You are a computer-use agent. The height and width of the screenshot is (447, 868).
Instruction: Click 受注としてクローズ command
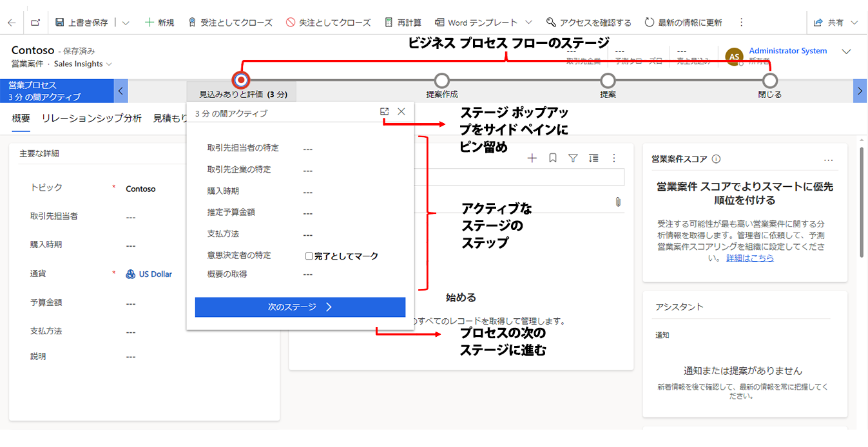click(230, 23)
